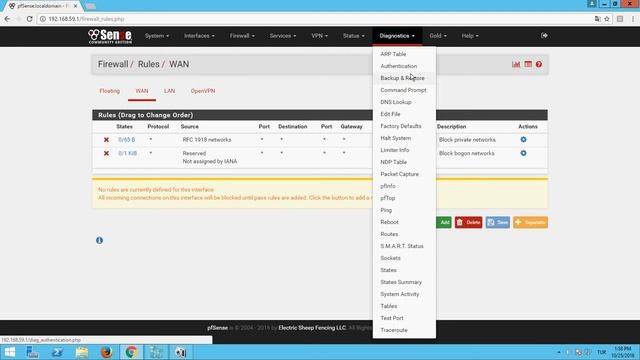The image size is (640, 360).
Task: Open the System dropdown menu
Action: [x=157, y=36]
